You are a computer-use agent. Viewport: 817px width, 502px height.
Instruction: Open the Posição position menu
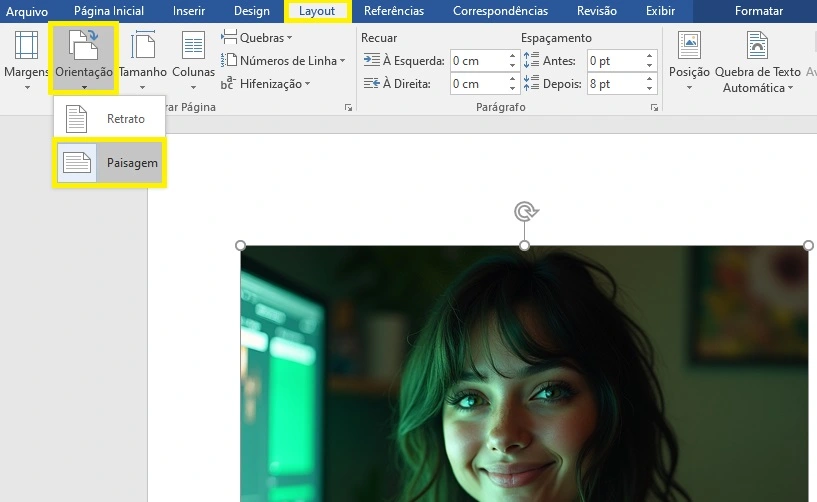(689, 59)
